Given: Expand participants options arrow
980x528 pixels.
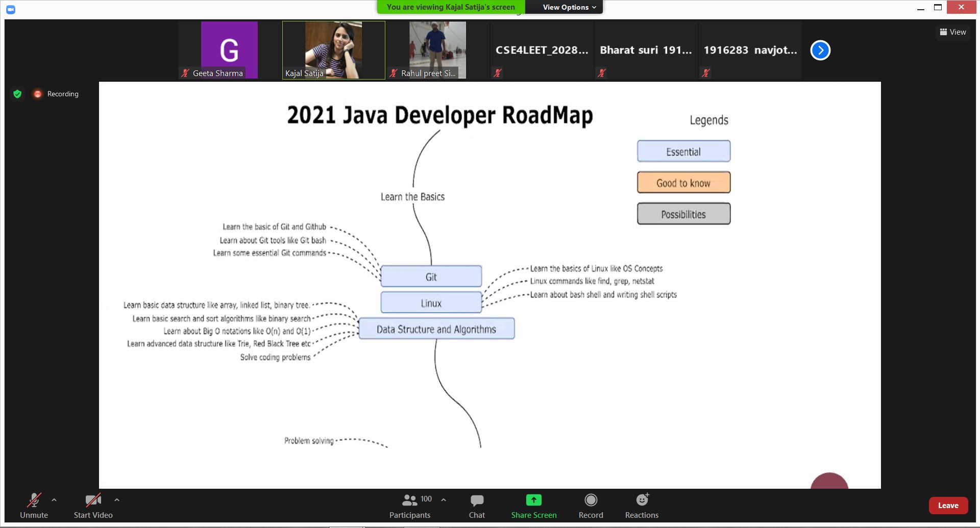Looking at the screenshot, I should pyautogui.click(x=444, y=500).
